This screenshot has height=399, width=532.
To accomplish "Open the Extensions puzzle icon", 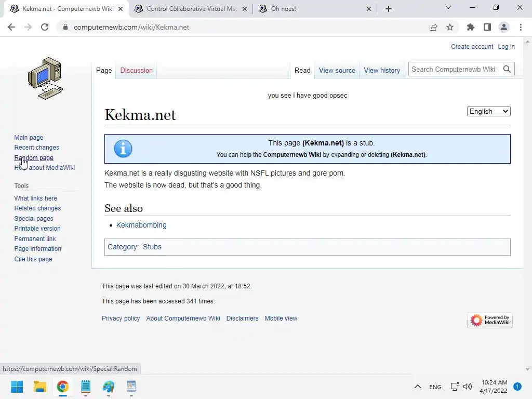I will [x=471, y=27].
